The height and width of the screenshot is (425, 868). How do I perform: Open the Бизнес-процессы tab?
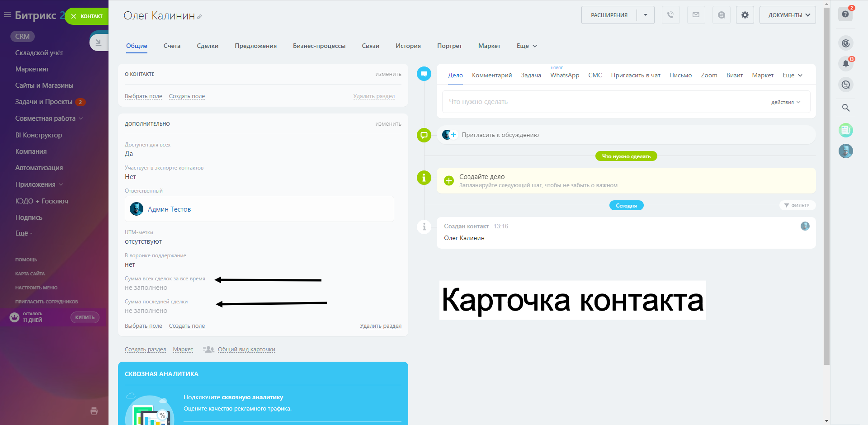tap(319, 46)
